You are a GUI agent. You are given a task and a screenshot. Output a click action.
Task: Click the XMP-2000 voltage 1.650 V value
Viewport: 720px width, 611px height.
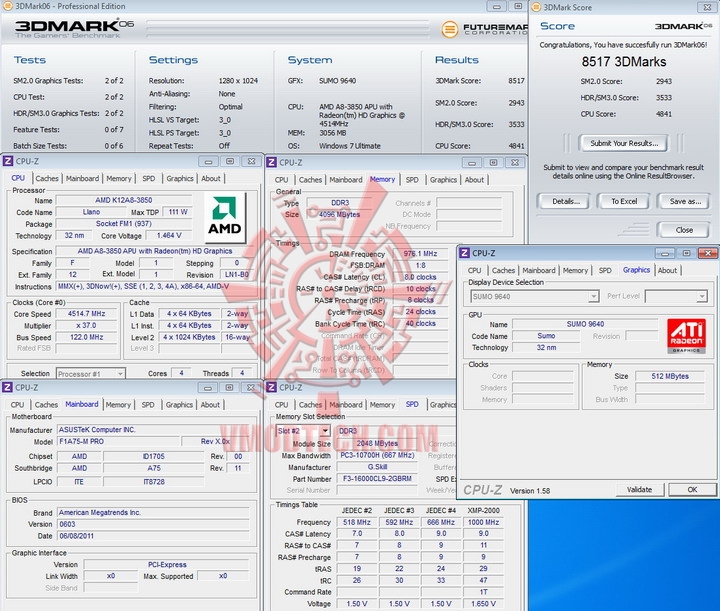483,604
